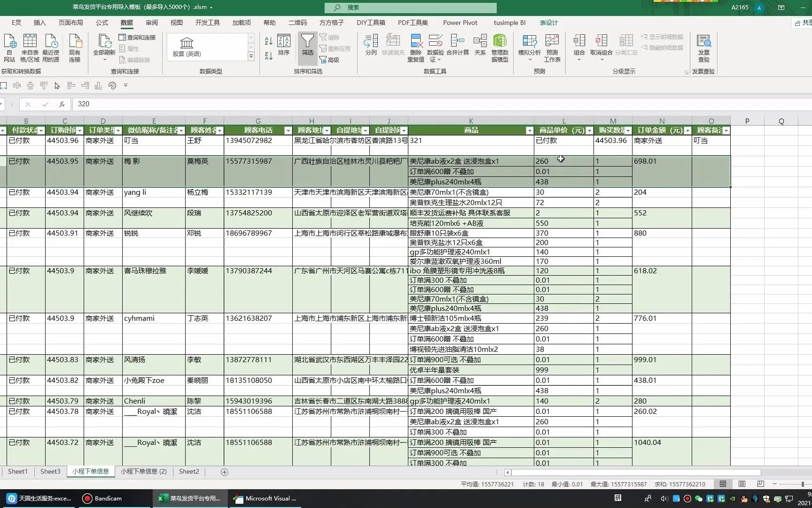Click the horizontal scrollbar track
Screen dimensions: 812x508
pyautogui.click(x=635, y=472)
